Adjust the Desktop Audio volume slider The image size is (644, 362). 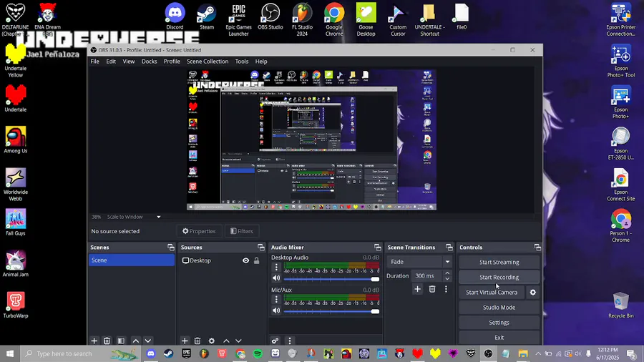(331, 279)
